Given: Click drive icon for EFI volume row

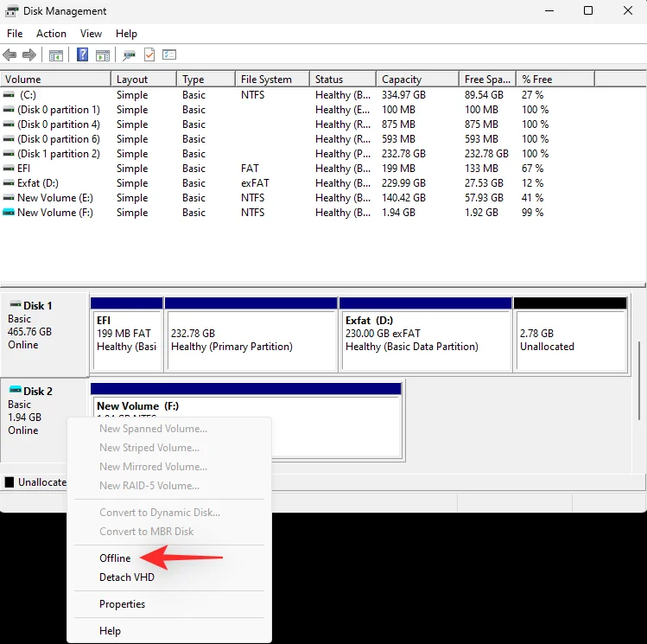Looking at the screenshot, I should (9, 169).
